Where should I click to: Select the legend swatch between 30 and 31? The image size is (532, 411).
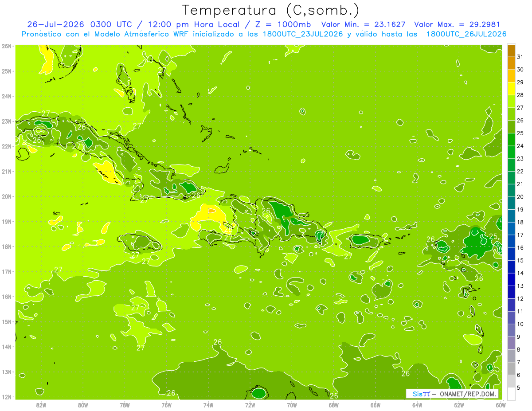pos(511,63)
